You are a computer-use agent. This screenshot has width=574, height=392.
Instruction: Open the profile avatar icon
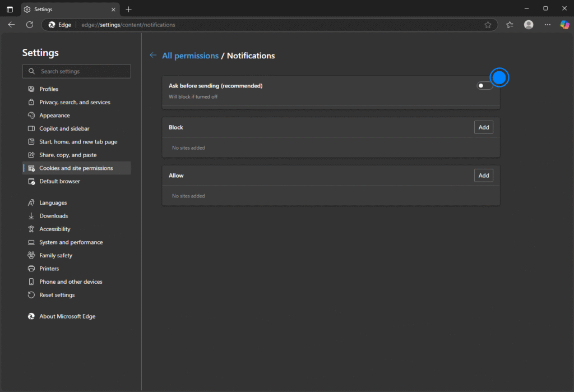pyautogui.click(x=529, y=25)
